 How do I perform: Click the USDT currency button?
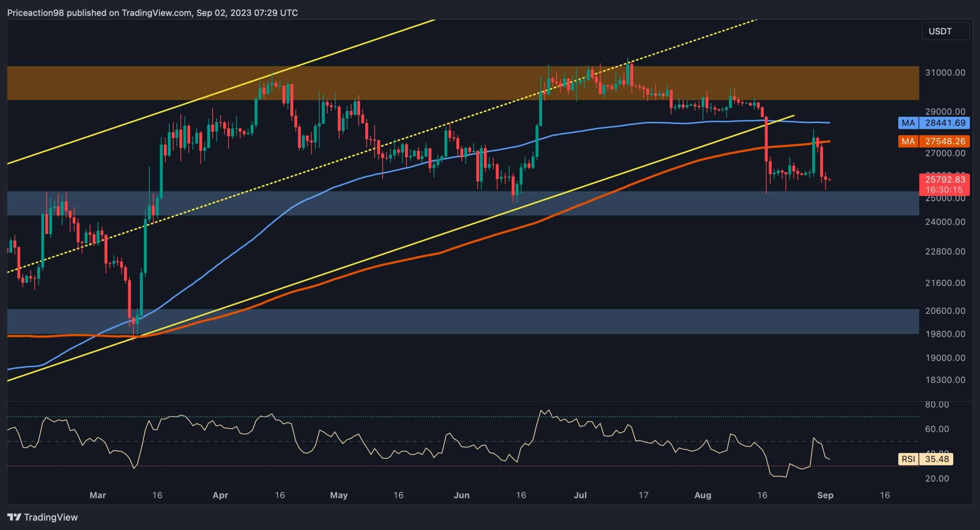pos(946,31)
